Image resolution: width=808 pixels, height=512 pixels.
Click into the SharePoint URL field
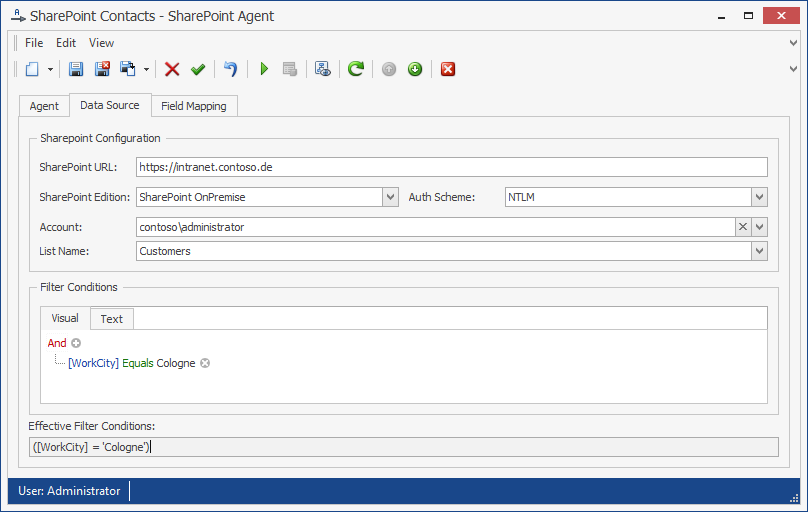(x=451, y=167)
